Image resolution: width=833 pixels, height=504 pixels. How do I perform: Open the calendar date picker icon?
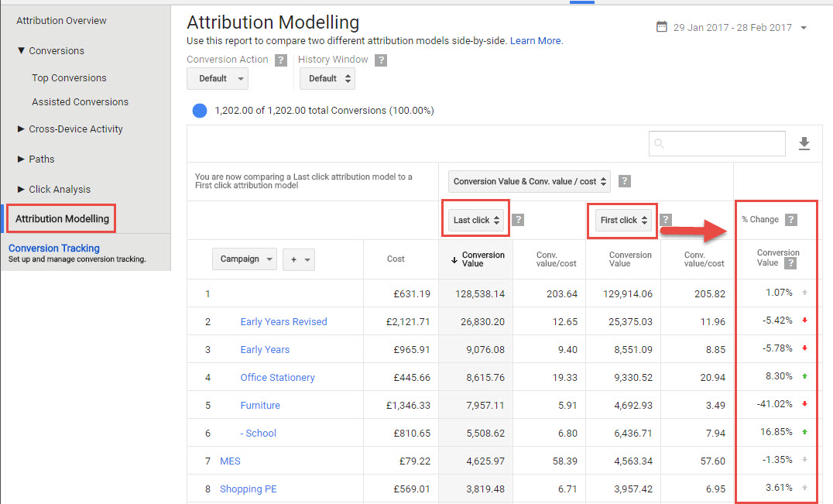[662, 26]
